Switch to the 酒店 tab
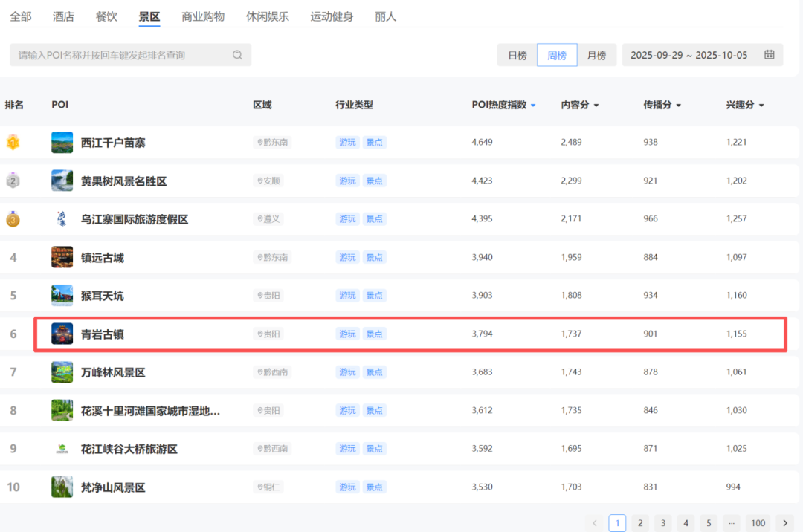803x532 pixels. pos(63,16)
